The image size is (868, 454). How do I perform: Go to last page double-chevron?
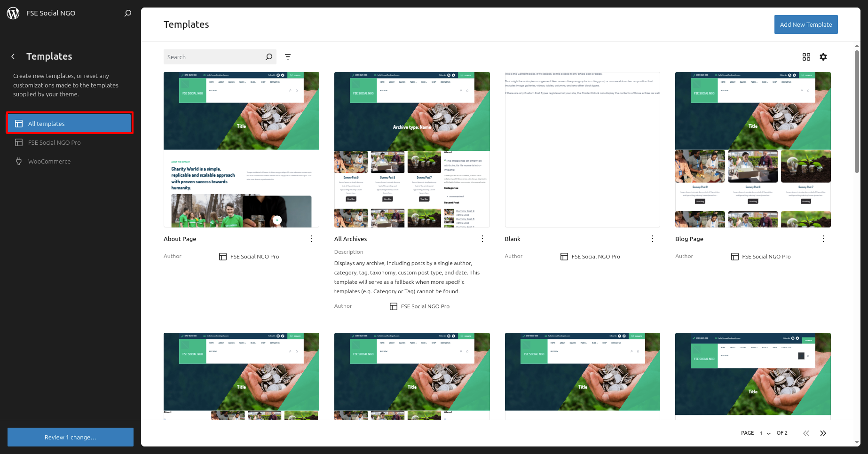tap(823, 433)
